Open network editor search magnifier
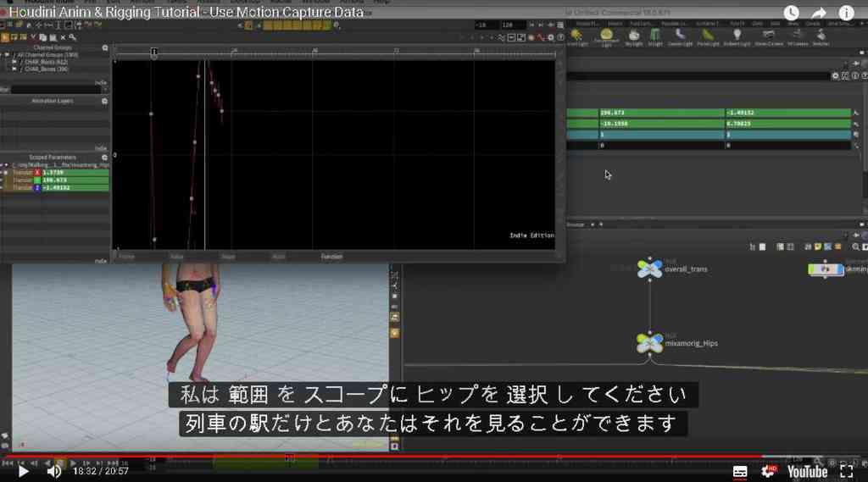The height and width of the screenshot is (482, 868). pyautogui.click(x=856, y=247)
